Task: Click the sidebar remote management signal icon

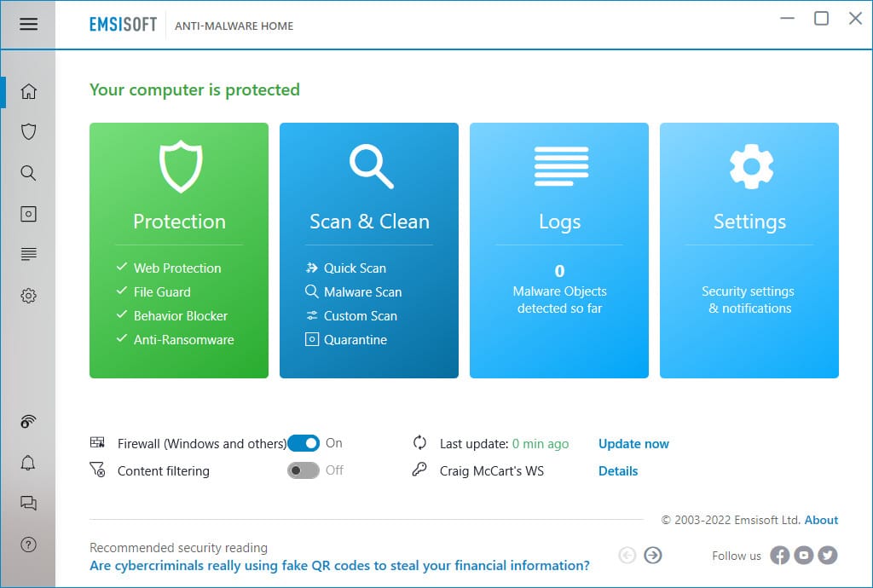Action: pyautogui.click(x=28, y=422)
